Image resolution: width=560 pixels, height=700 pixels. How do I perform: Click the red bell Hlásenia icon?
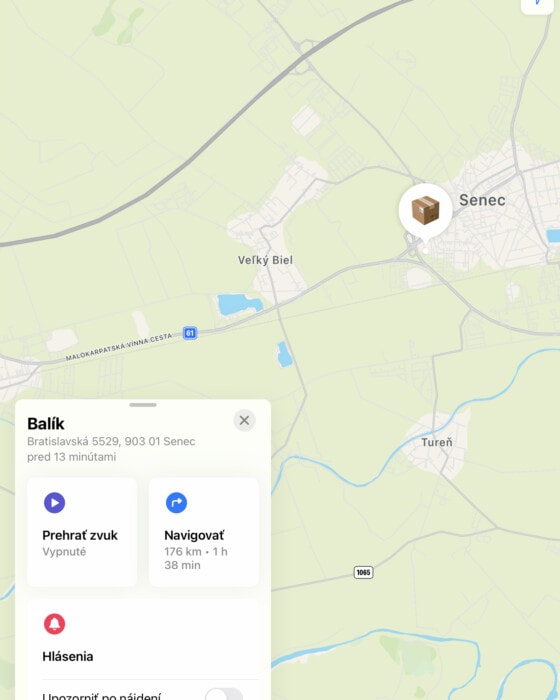coord(54,624)
